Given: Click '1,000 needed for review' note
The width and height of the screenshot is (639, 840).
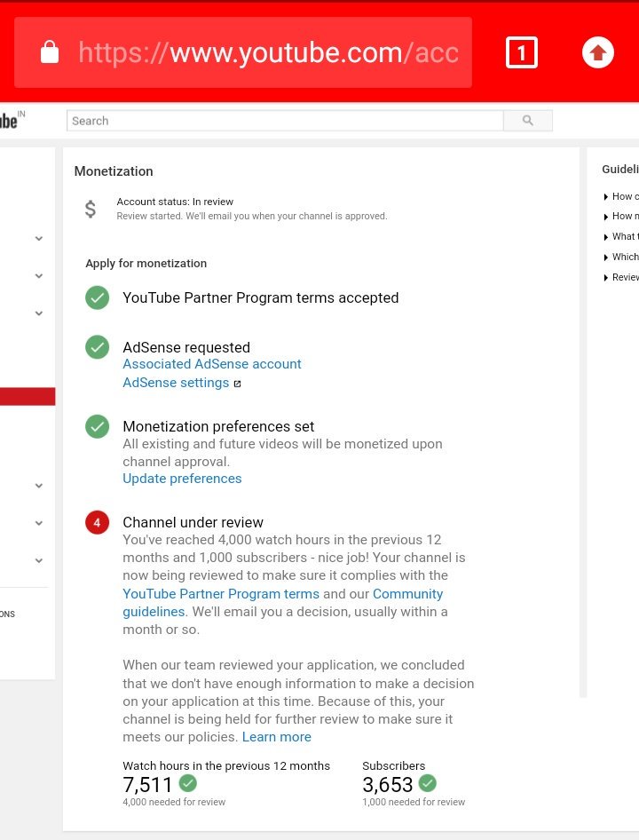Looking at the screenshot, I should [414, 802].
